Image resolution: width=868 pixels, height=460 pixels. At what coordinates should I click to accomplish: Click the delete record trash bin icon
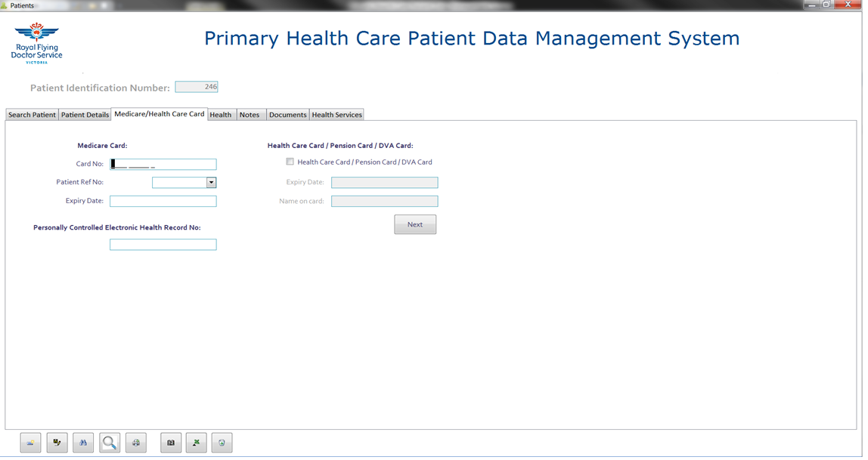(x=222, y=443)
